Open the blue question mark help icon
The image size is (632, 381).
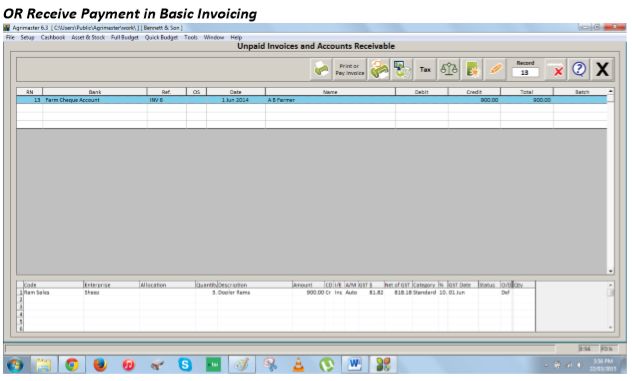coord(579,69)
